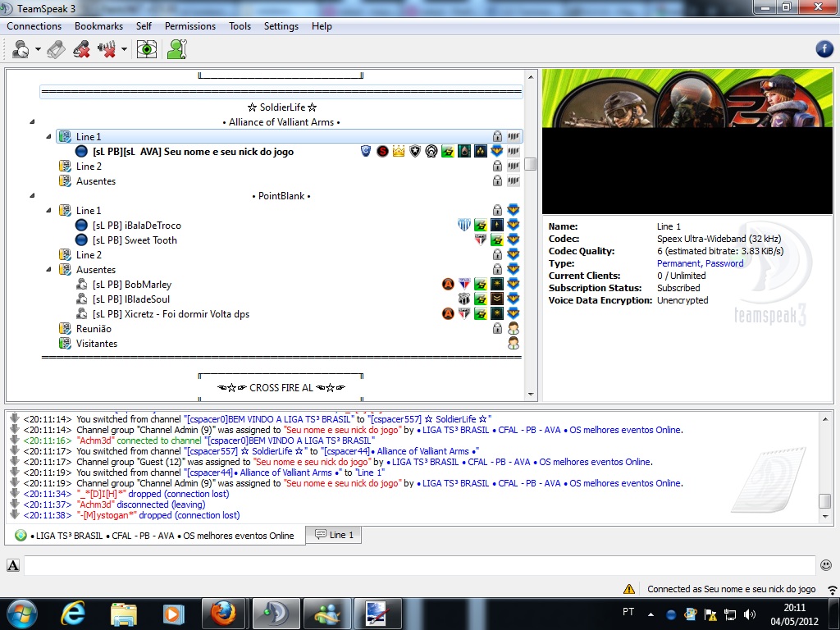
Task: Collapse the Ausentes channel under PointBlank
Action: pyautogui.click(x=48, y=270)
